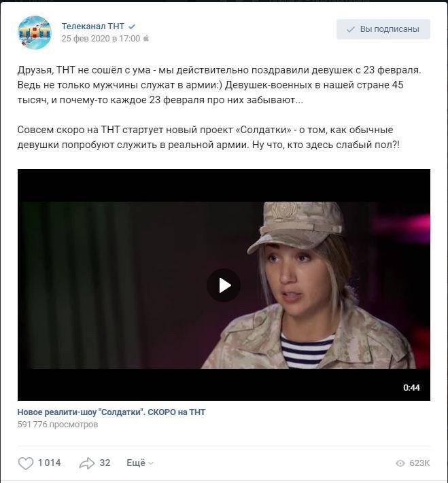448x483 pixels.
Task: Click the 591 776 просмотров text
Action: [58, 425]
